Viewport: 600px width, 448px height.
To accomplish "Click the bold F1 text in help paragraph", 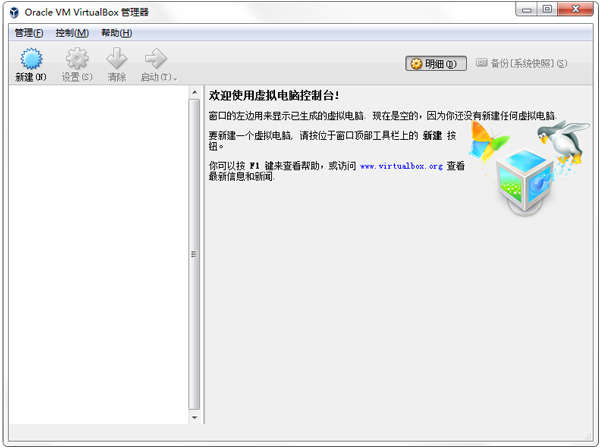I will pyautogui.click(x=254, y=166).
